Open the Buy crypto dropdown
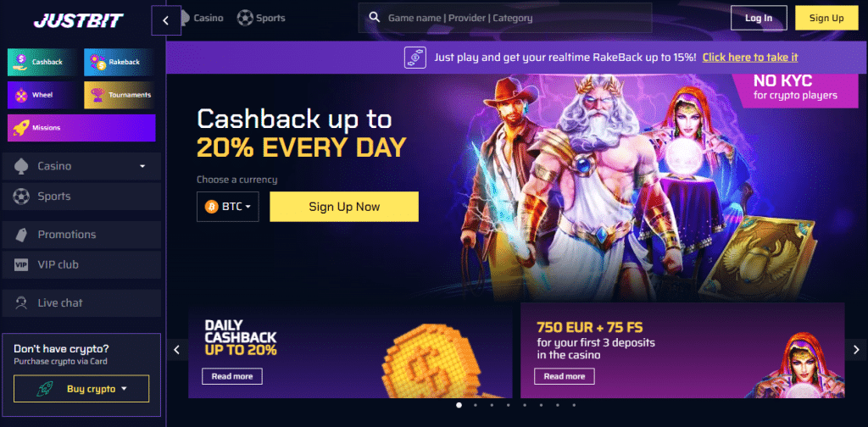The image size is (868, 427). point(81,389)
